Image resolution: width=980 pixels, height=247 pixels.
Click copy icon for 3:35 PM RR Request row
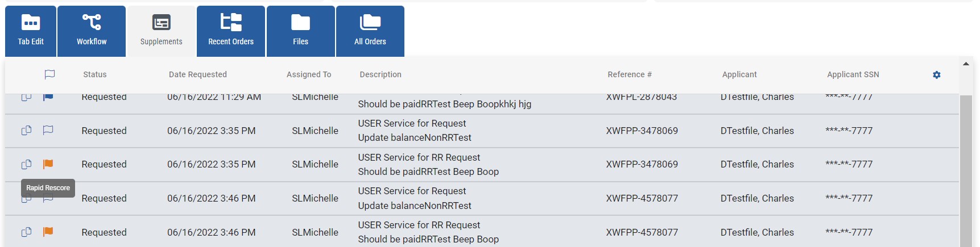(x=26, y=164)
